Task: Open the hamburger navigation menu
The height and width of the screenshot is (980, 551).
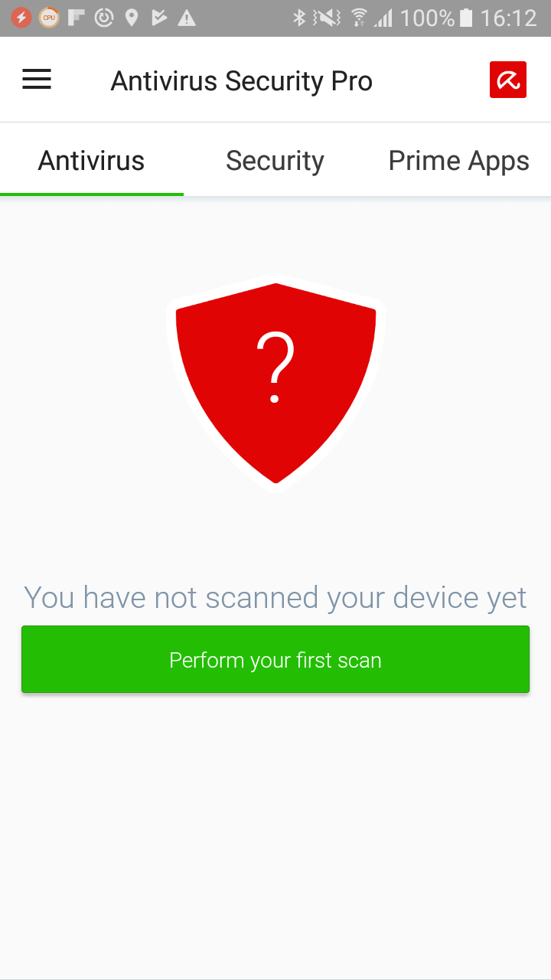Action: click(37, 80)
